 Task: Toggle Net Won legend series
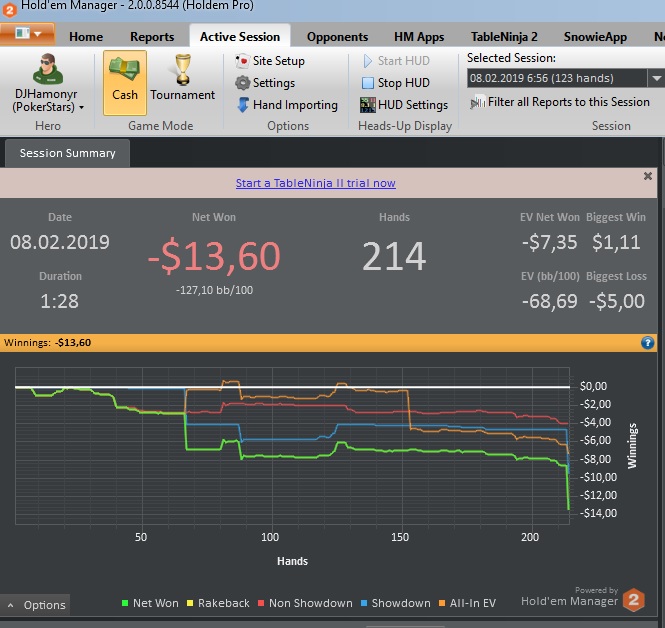click(150, 603)
